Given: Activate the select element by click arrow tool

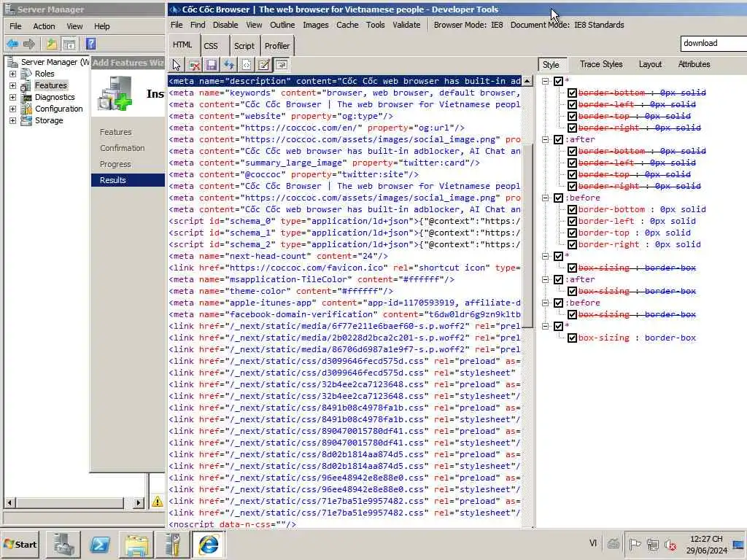Looking at the screenshot, I should [x=177, y=65].
